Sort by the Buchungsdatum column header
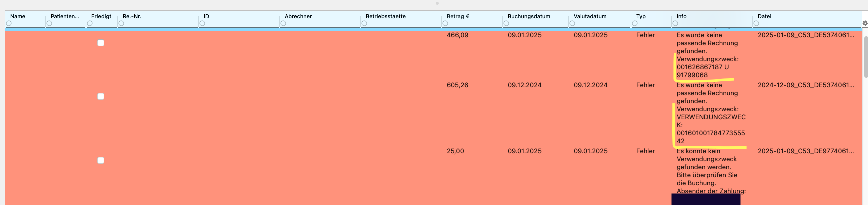The width and height of the screenshot is (868, 205). 529,16
